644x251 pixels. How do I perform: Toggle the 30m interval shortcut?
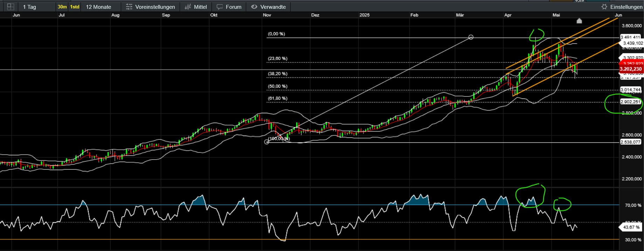[62, 7]
